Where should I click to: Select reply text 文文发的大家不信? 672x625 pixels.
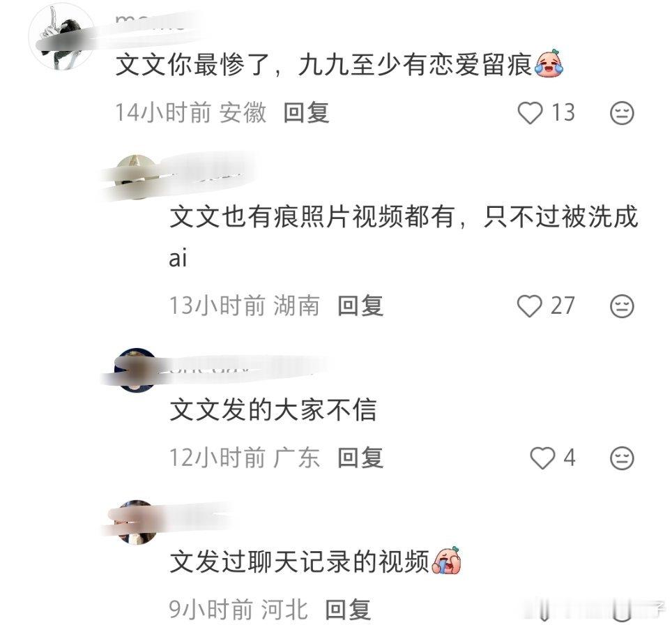[x=273, y=409]
